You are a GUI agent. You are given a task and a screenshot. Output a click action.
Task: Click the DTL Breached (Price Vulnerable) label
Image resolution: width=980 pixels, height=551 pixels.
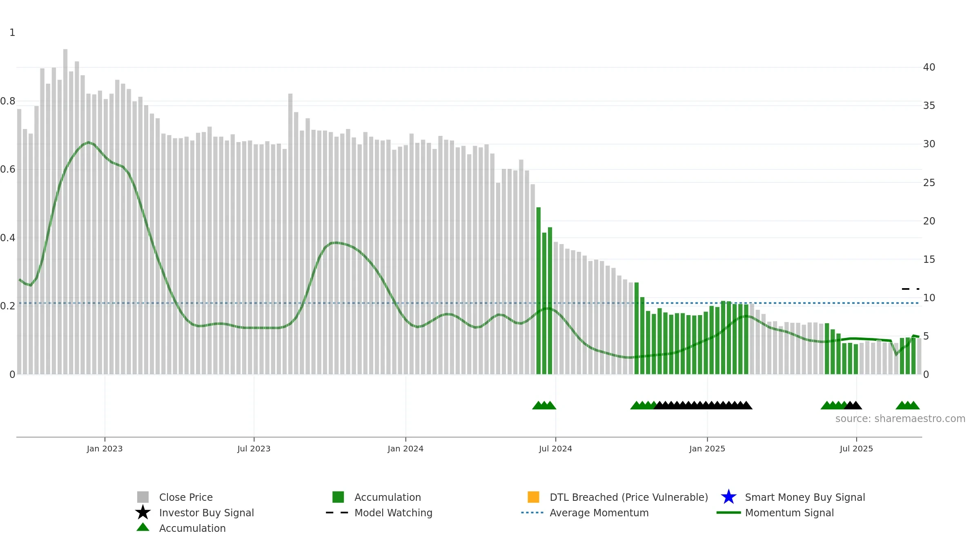629,497
